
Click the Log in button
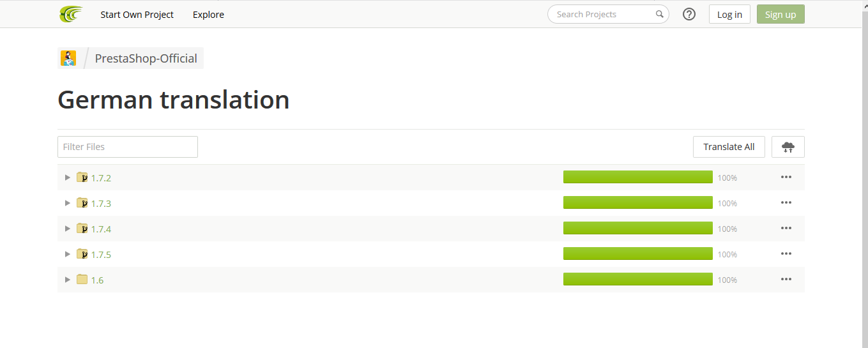click(x=729, y=14)
